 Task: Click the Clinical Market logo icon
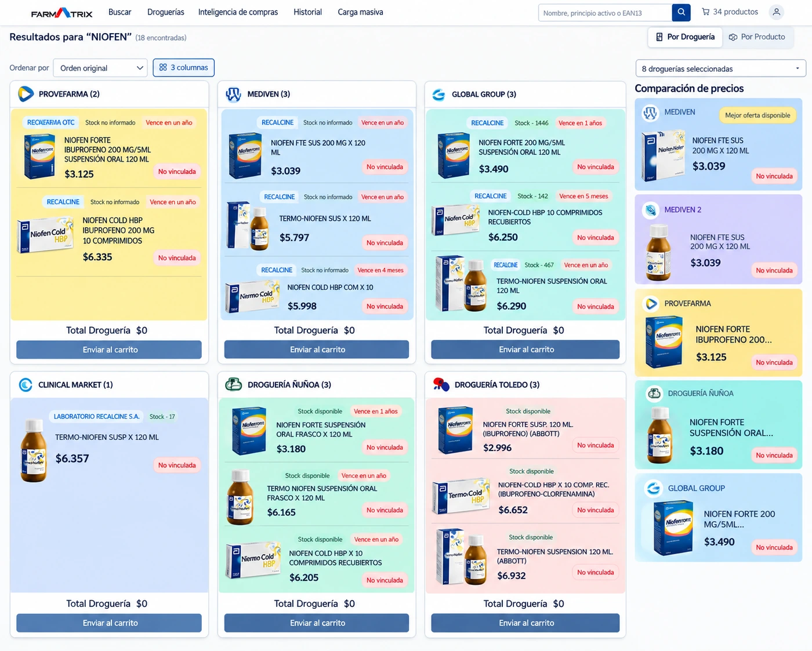(26, 385)
